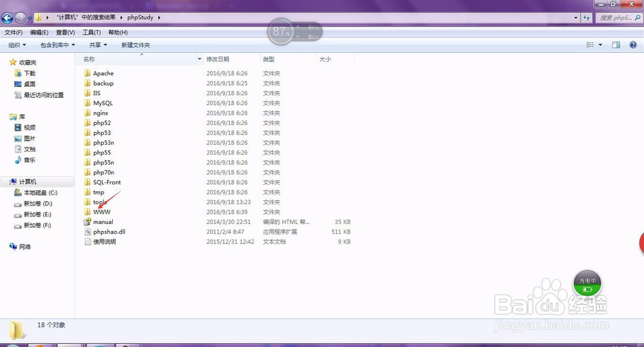Viewport: 644px width, 347px height.
Task: Open the 文件(F) menu
Action: [14, 32]
